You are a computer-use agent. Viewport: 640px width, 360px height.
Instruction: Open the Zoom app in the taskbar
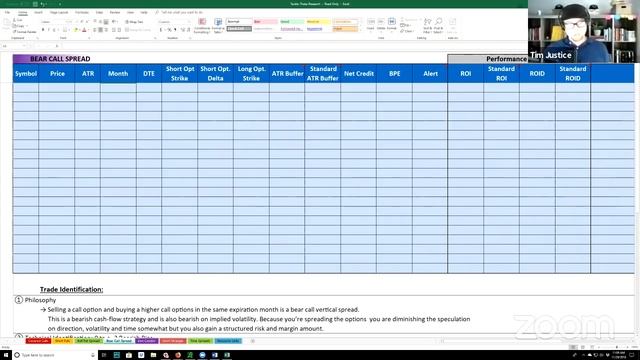tap(202, 355)
